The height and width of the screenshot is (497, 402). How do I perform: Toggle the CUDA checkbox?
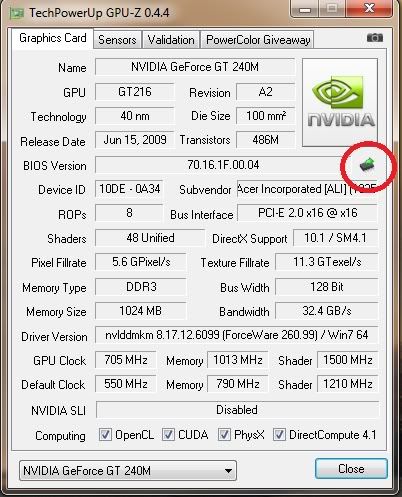[168, 435]
